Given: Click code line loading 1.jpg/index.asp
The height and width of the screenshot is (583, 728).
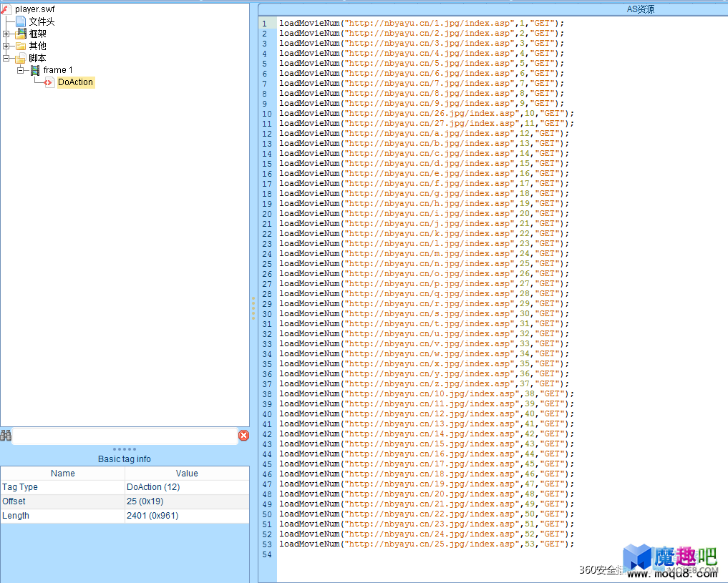Looking at the screenshot, I should (x=422, y=23).
